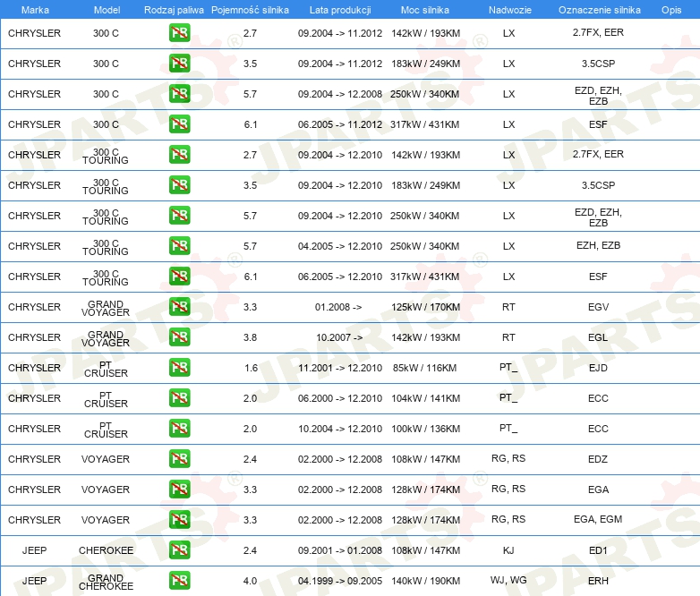
Task: Click VOYAGER model in EDZ row
Action: point(106,459)
